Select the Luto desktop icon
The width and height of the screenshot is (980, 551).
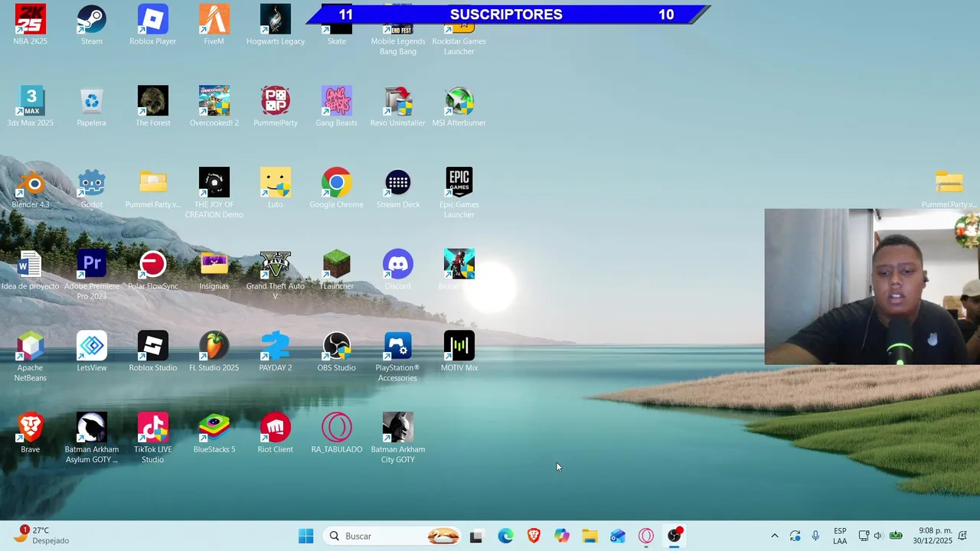pyautogui.click(x=276, y=183)
